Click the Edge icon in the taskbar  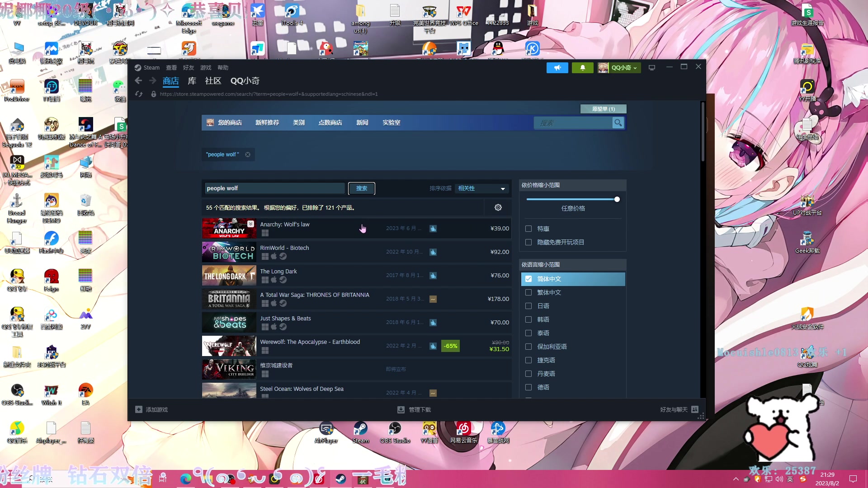186,479
